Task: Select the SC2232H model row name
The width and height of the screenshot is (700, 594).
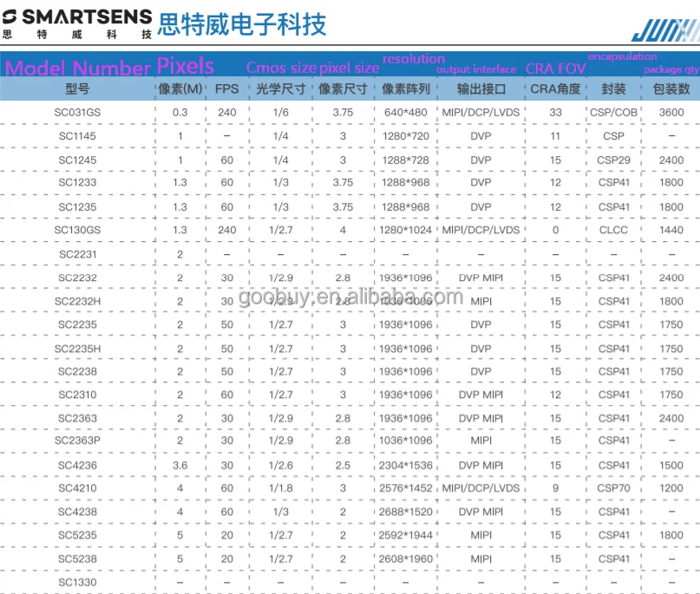Action: coord(77,301)
